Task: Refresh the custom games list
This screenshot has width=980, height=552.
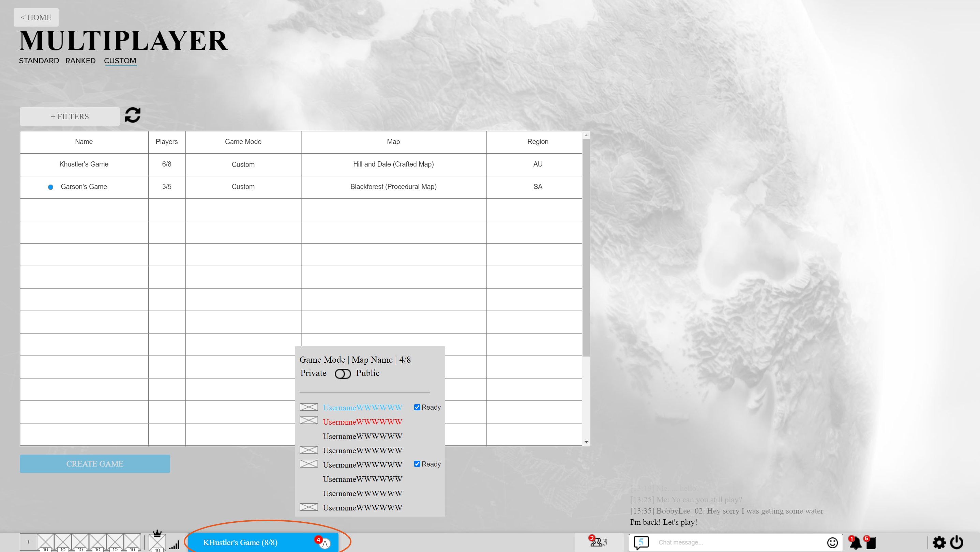Action: (x=132, y=115)
